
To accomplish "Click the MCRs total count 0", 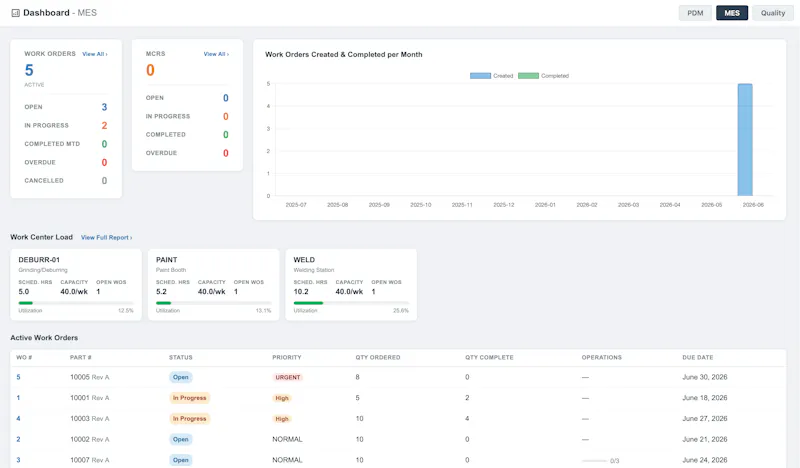I will (x=150, y=70).
